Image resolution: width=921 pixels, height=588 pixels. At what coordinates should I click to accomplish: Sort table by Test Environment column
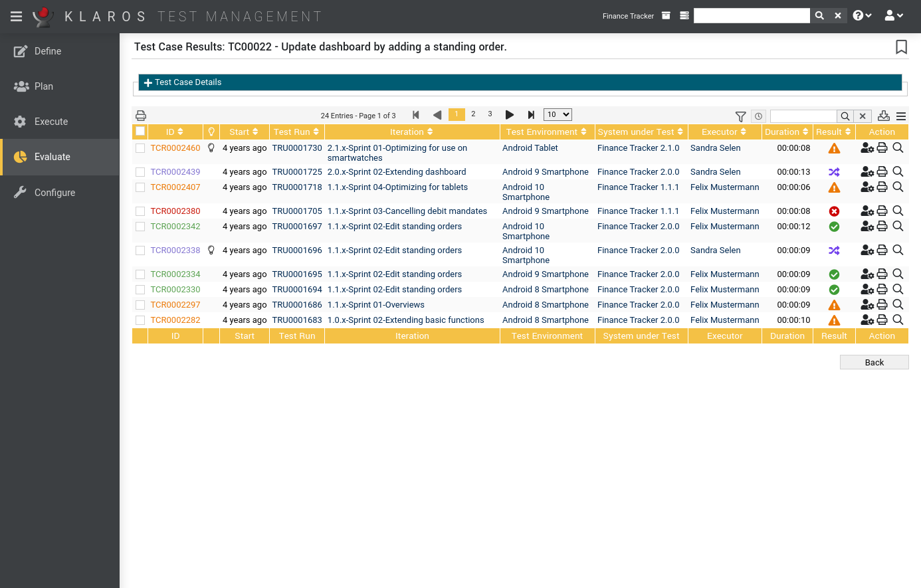547,132
